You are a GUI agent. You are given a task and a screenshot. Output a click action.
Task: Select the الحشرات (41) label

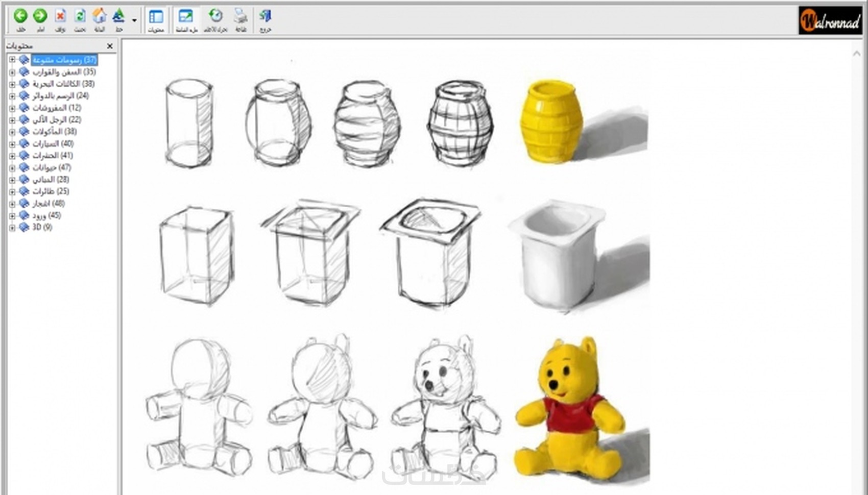click(53, 156)
